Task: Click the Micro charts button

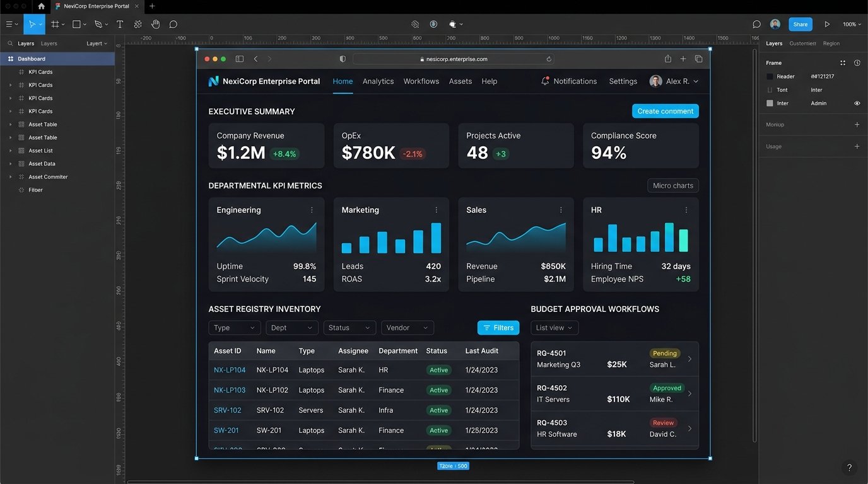Action: click(x=672, y=185)
